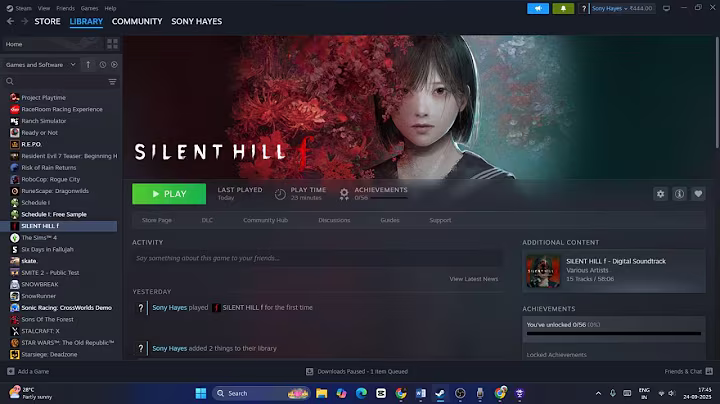Open the Help menu

[110, 8]
